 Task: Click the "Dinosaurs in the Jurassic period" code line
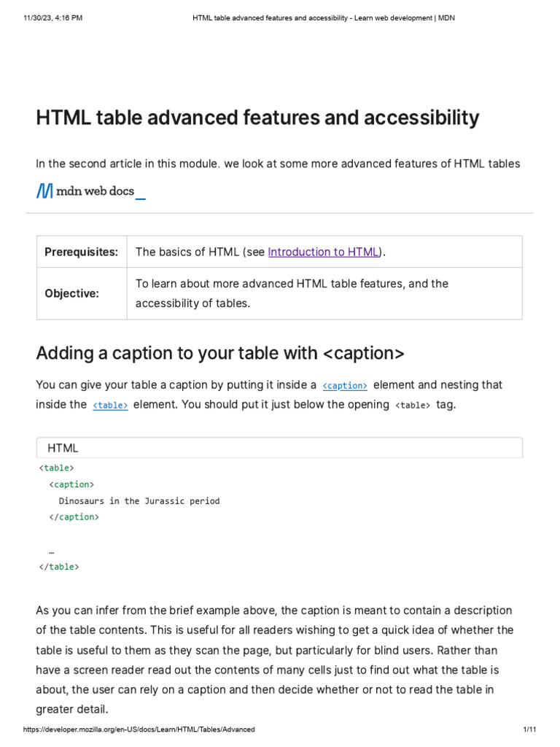click(139, 501)
